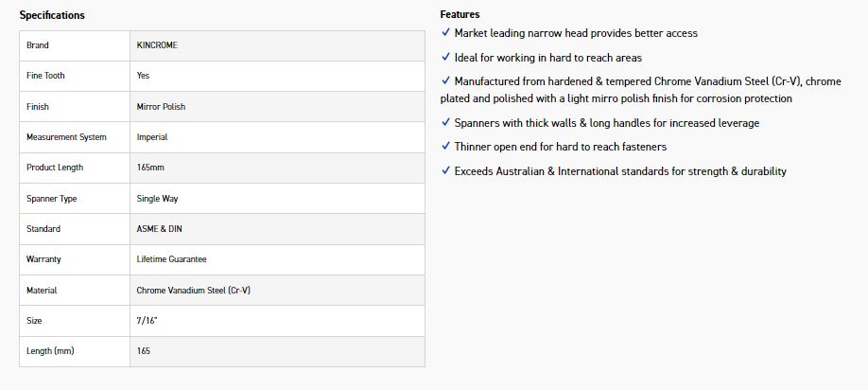Click the checkmark beside thick walls feature
Screen dimensions: 868x390
[x=445, y=123]
